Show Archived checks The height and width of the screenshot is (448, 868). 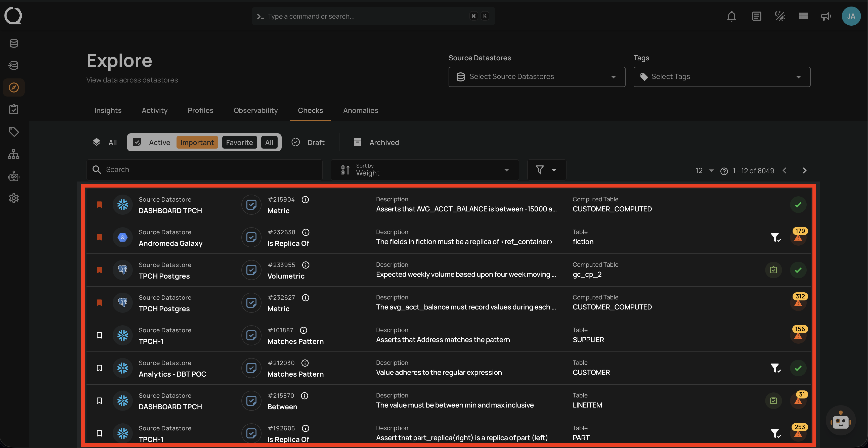coord(376,143)
